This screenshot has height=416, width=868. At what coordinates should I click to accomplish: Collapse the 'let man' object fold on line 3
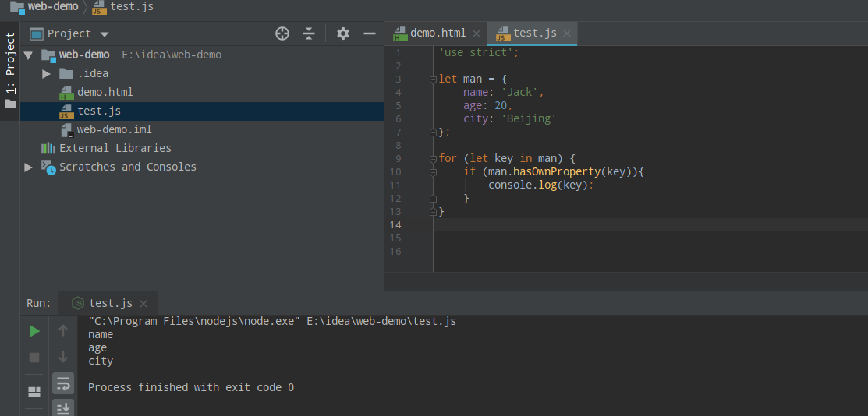coord(433,79)
